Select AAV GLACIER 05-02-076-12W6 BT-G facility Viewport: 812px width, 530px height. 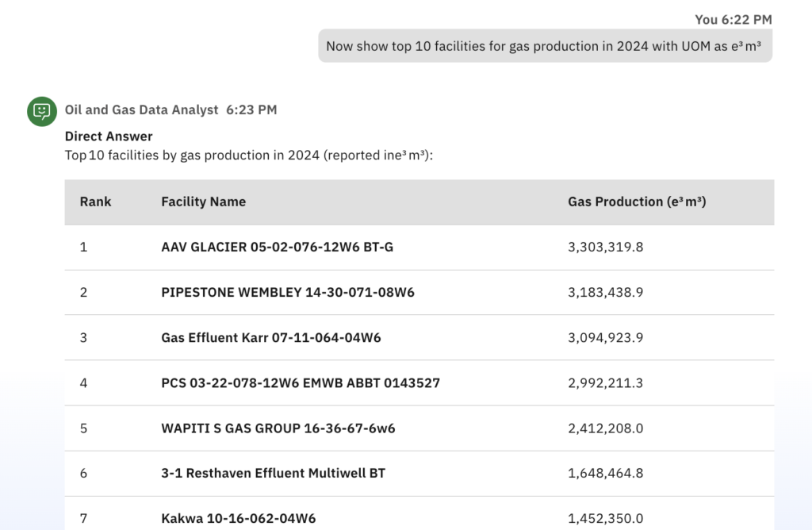277,247
